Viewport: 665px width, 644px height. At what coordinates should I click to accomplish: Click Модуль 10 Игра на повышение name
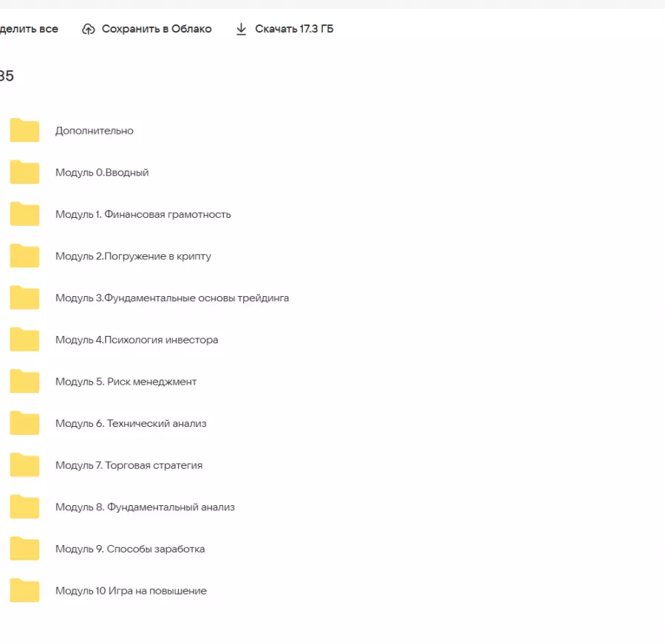(131, 591)
